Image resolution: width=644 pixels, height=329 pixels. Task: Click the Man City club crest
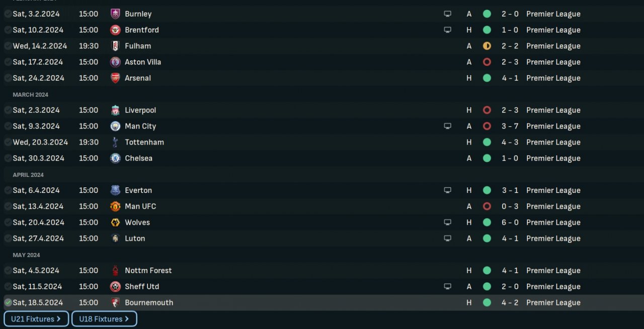pyautogui.click(x=115, y=126)
